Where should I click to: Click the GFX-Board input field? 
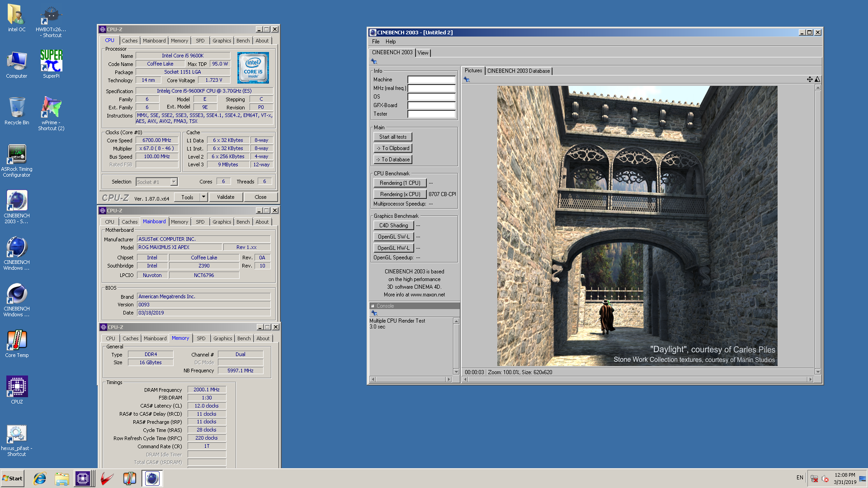coord(432,105)
